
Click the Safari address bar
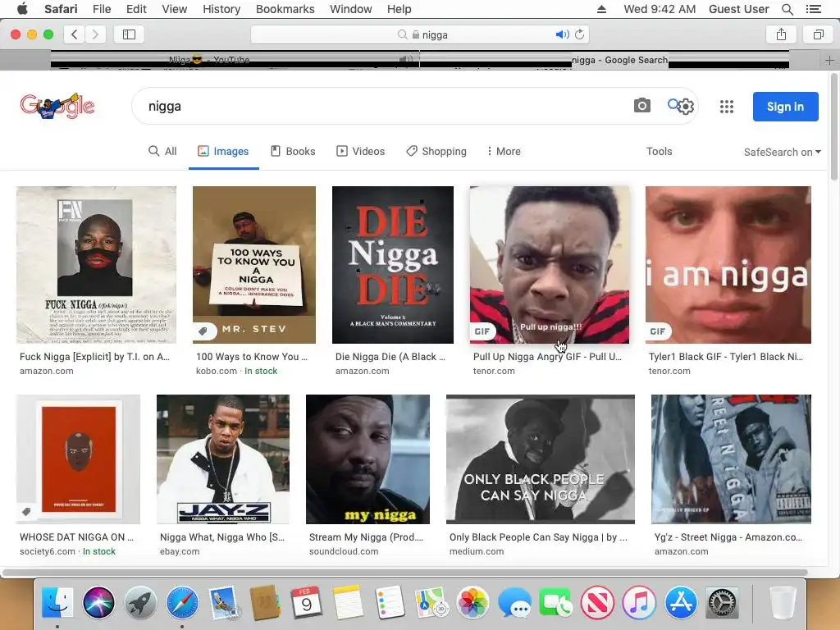click(420, 34)
